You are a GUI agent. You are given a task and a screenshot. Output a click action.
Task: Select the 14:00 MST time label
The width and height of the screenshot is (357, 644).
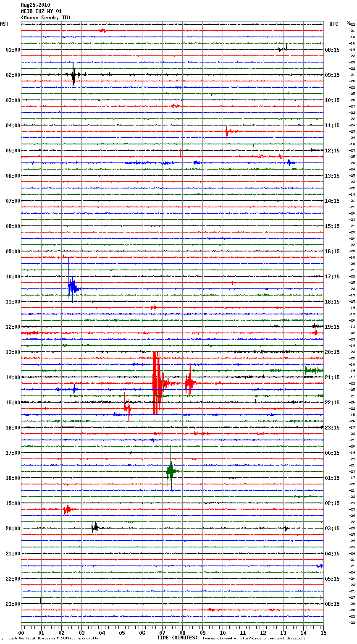pos(13,377)
